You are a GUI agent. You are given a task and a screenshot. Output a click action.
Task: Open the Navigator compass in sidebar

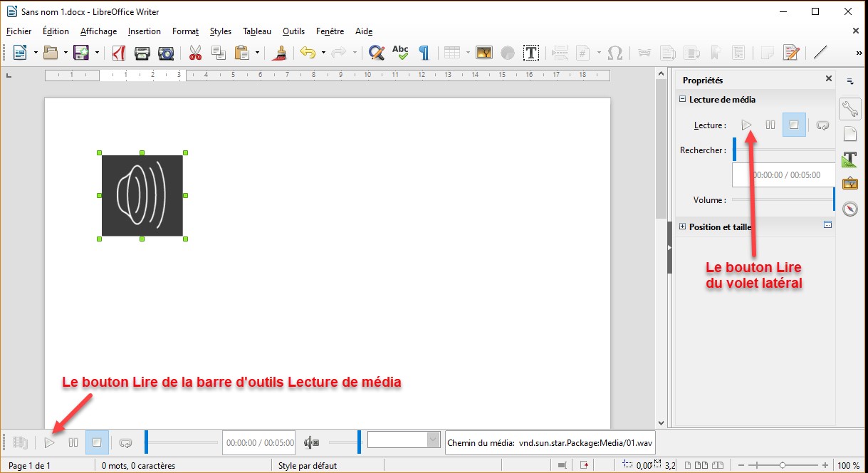click(849, 209)
